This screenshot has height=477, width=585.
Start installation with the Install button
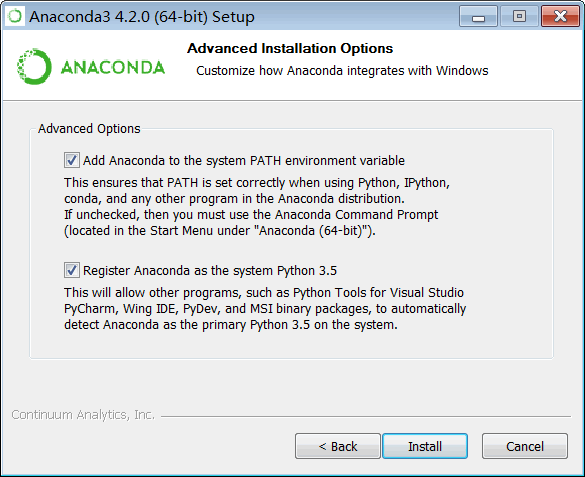425,446
